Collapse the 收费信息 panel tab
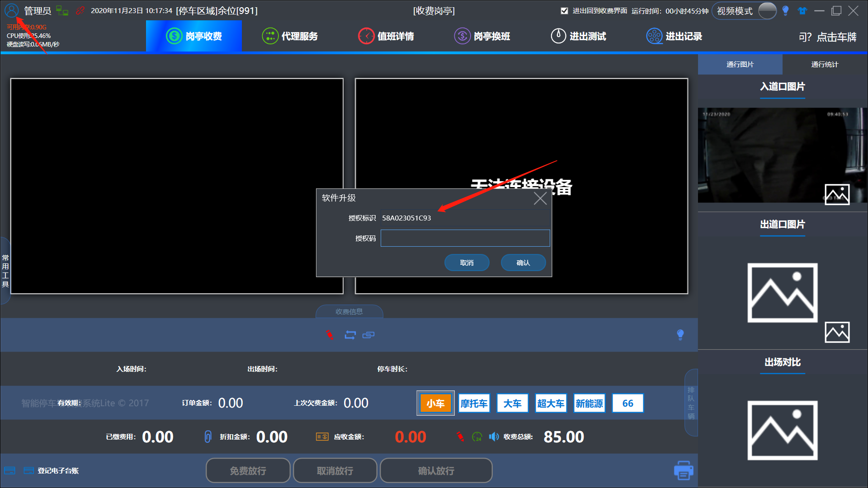Screen dimensions: 868x488 pyautogui.click(x=349, y=311)
